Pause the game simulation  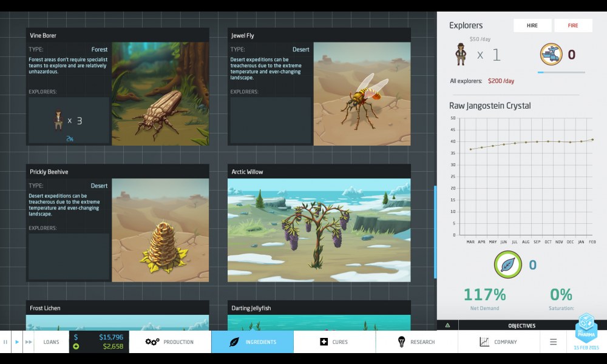click(5, 342)
